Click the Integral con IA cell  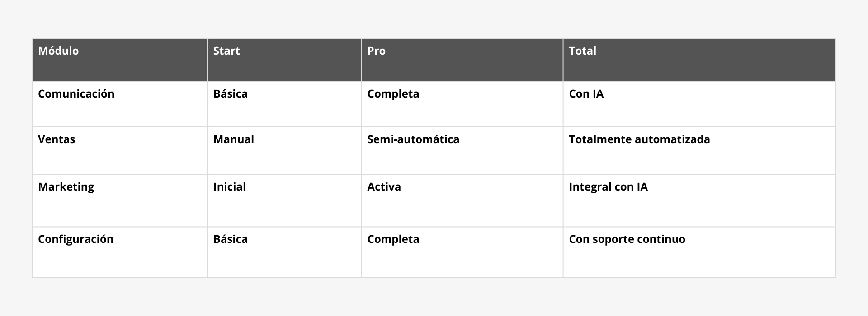click(x=608, y=187)
